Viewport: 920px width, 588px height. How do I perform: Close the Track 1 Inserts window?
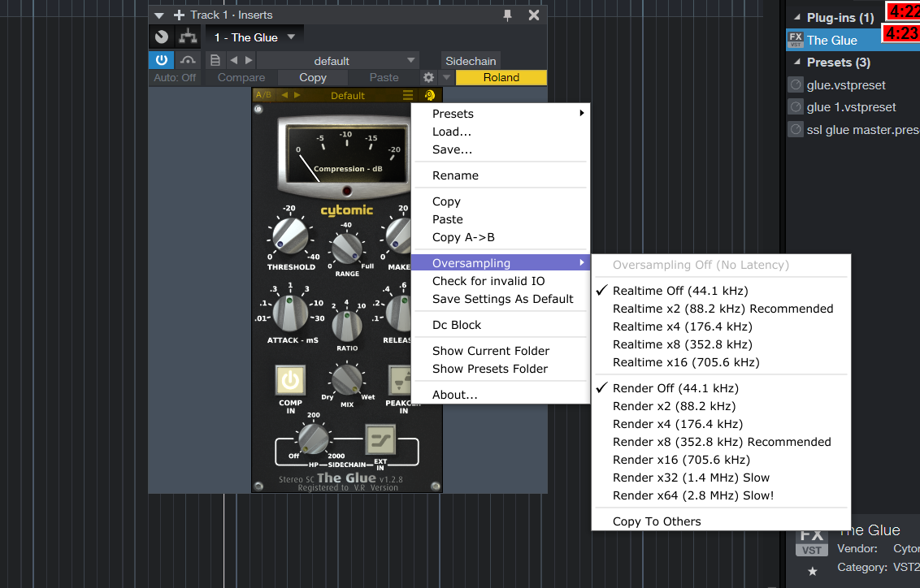coord(533,15)
